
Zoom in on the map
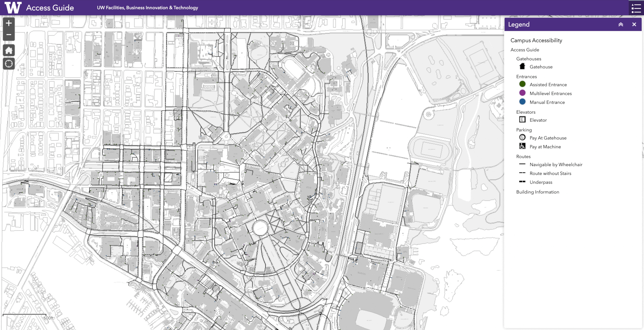9,23
